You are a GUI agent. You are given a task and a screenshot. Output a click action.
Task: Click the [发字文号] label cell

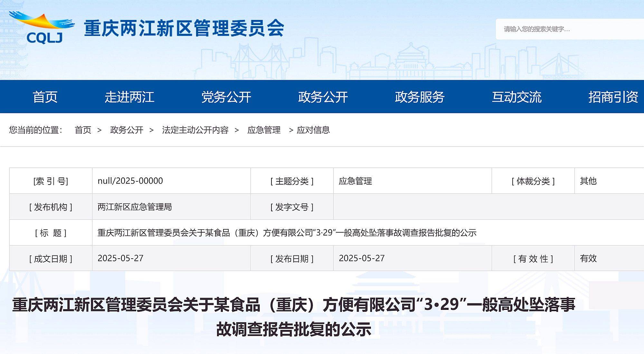click(292, 207)
